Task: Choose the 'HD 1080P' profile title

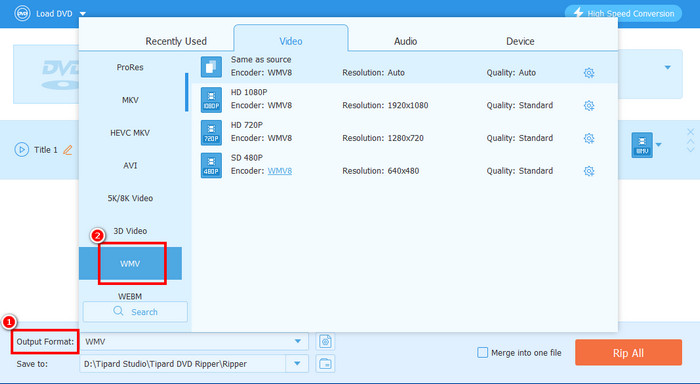Action: tap(249, 92)
